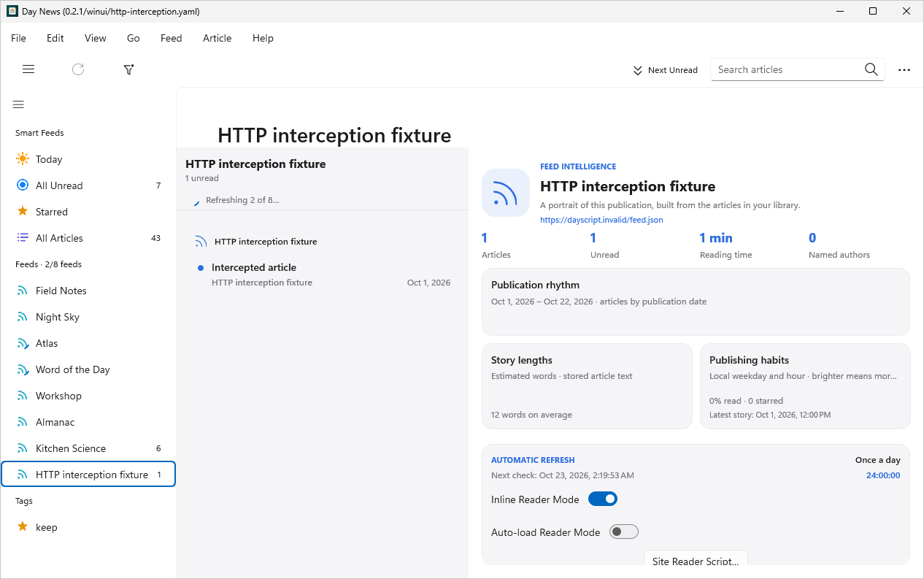Click the Named authors statistic

tap(839, 246)
